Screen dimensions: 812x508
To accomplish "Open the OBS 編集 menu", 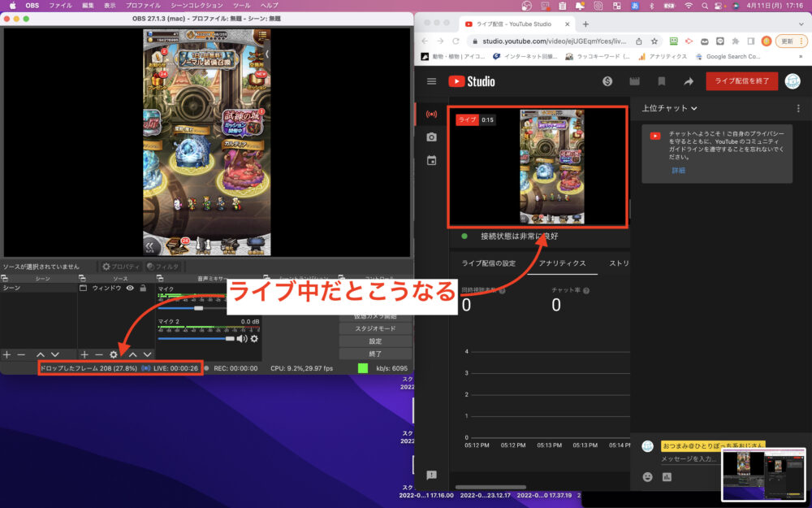I will coord(88,6).
